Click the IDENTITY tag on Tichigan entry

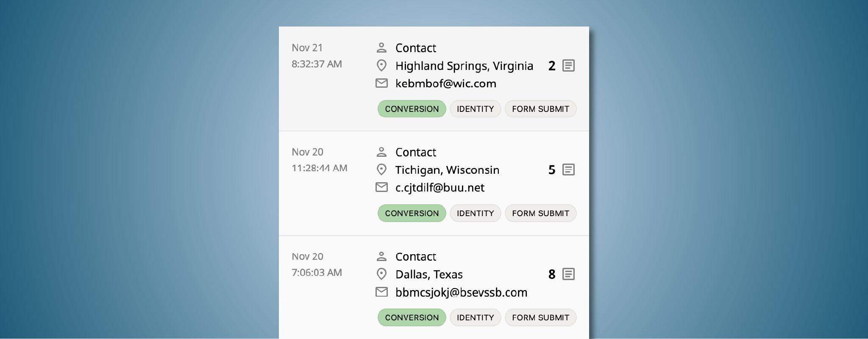[475, 213]
